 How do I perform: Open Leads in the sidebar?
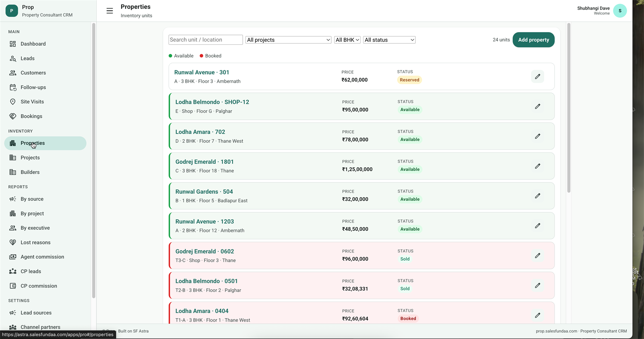point(45,58)
